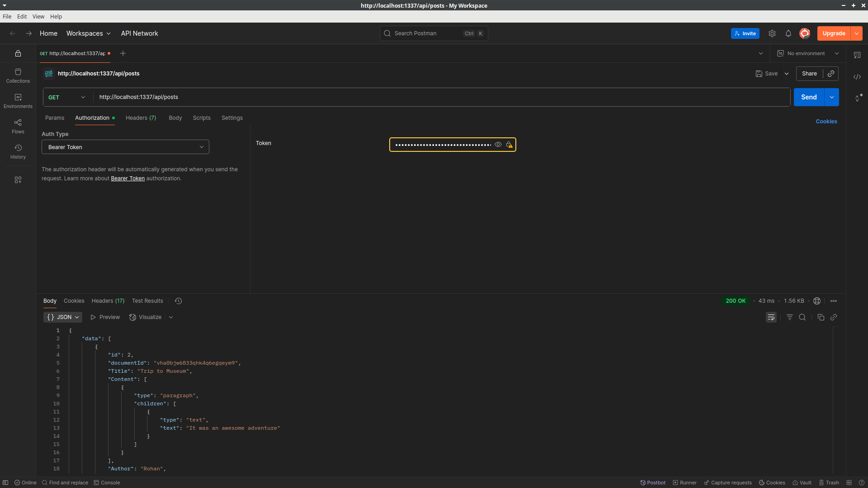Viewport: 868px width, 488px height.
Task: Click the Share button
Action: pyautogui.click(x=809, y=74)
